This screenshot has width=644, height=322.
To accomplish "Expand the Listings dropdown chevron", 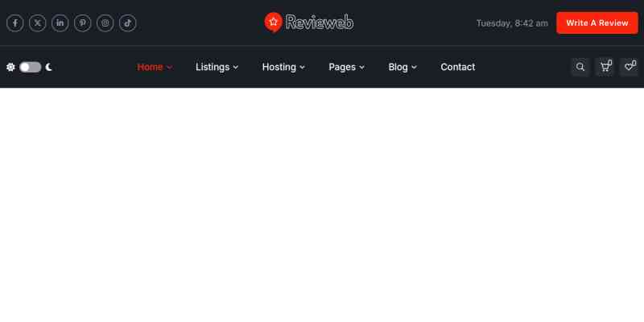I will (x=236, y=68).
